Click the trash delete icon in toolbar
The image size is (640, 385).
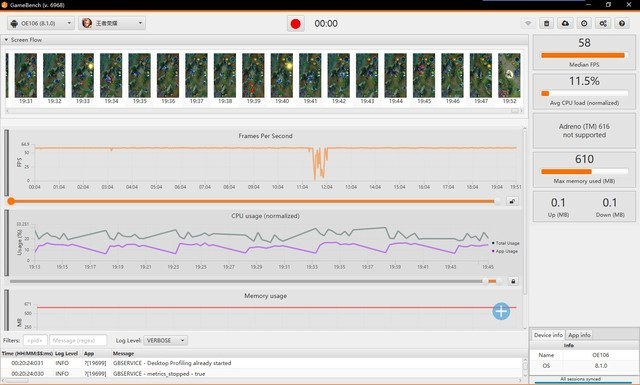(547, 23)
